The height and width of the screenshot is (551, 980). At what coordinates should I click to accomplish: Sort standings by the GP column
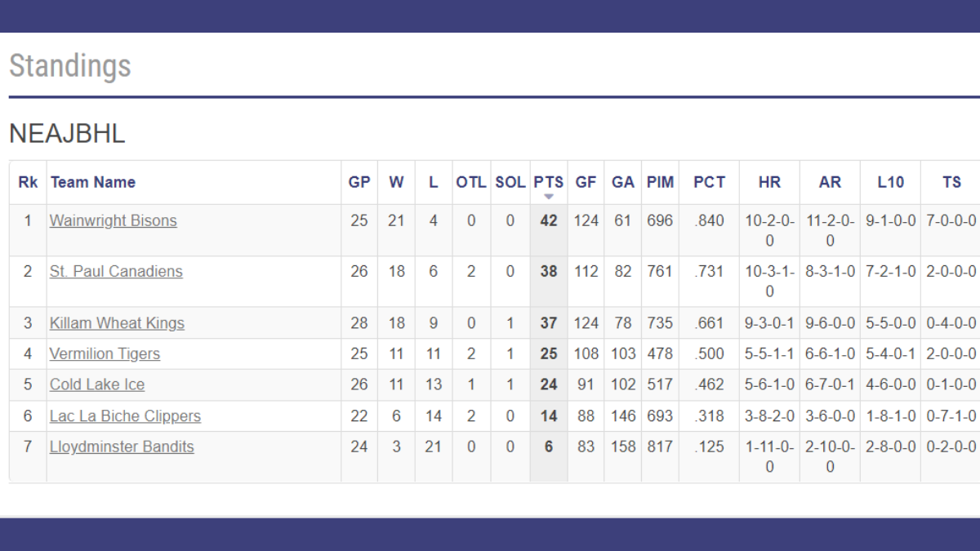359,182
